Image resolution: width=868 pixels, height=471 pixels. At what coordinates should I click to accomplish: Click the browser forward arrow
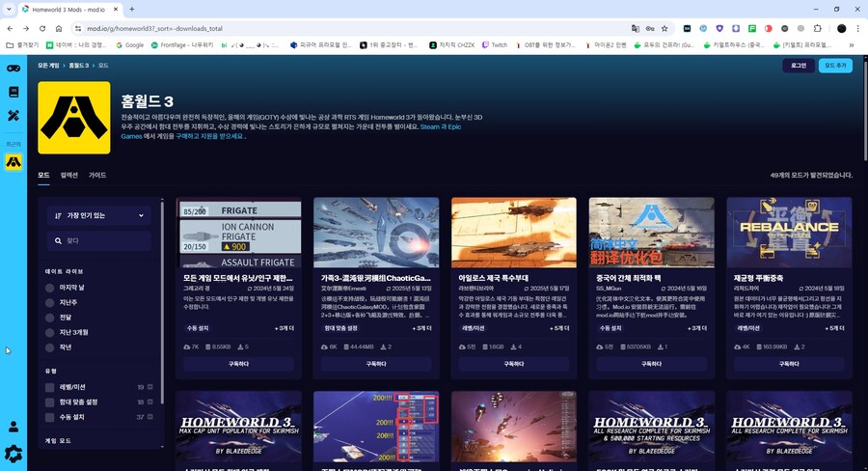click(26, 28)
